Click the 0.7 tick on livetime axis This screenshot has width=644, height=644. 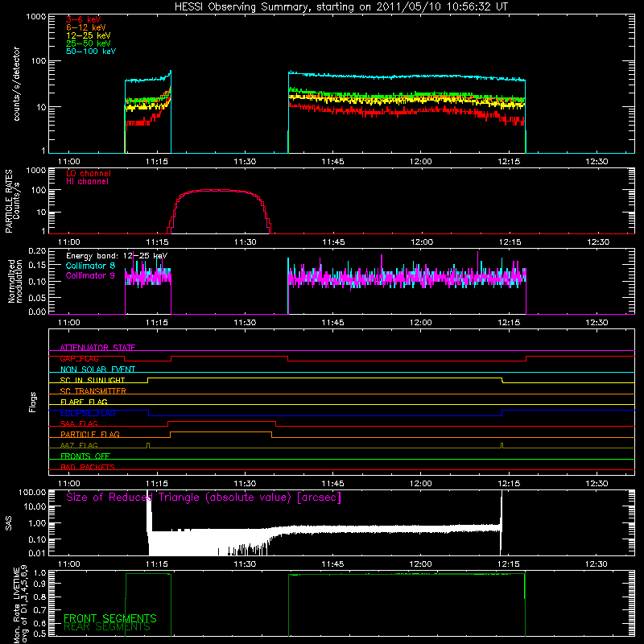click(39, 610)
